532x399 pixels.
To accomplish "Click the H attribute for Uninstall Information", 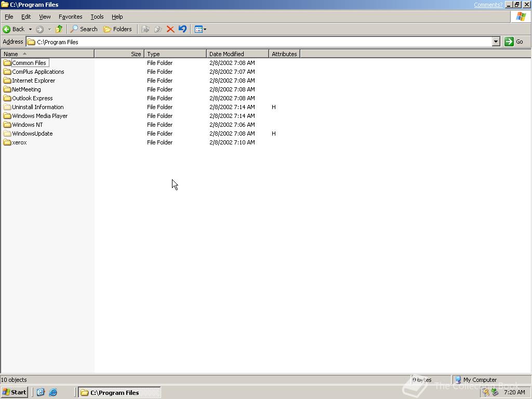I will 273,107.
